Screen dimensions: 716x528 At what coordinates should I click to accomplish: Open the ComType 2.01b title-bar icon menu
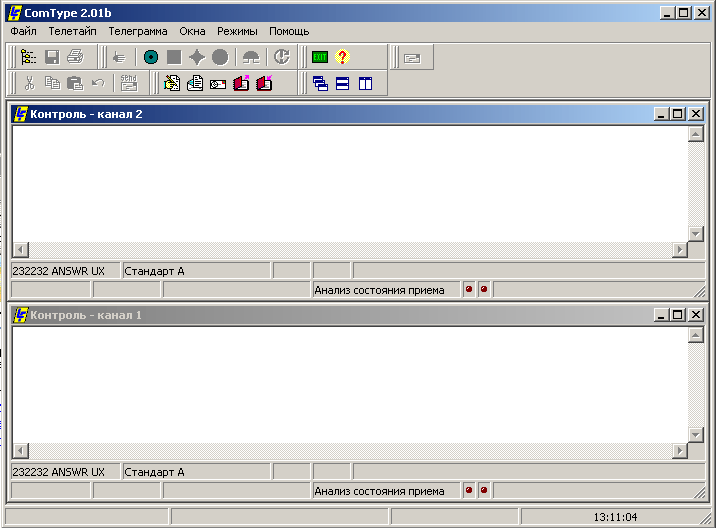(15, 13)
